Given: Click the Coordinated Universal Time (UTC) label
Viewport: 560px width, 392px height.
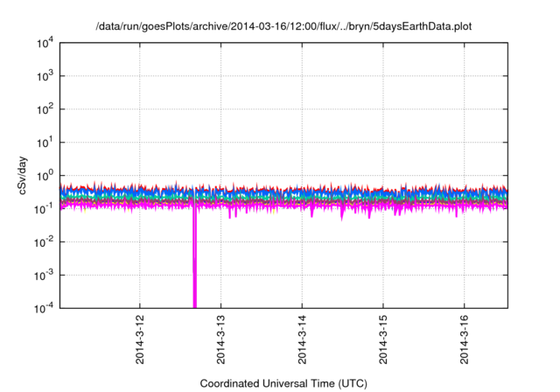Looking at the screenshot, I should [283, 383].
